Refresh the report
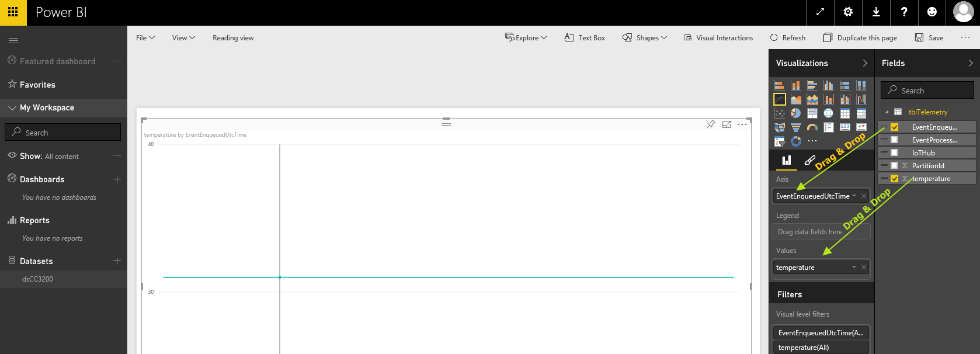Image resolution: width=980 pixels, height=354 pixels. coord(787,38)
